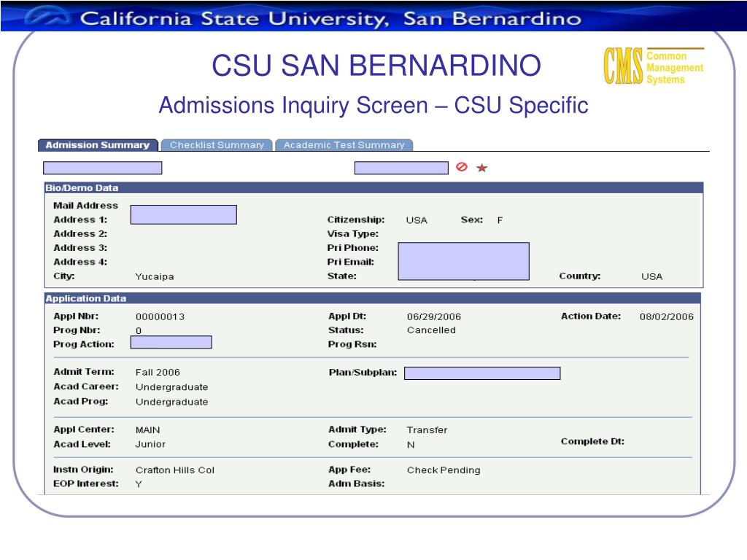Click the EOP Interest value Y

(139, 484)
